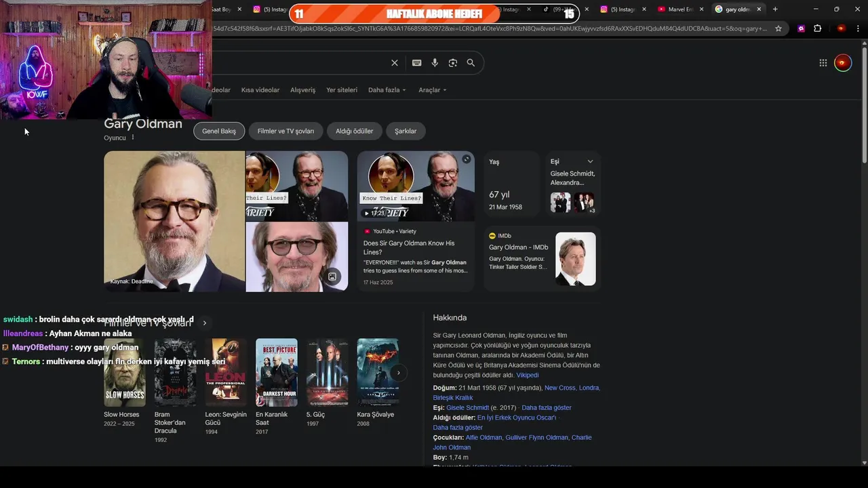
Task: Open the Leon: Sevginin Gücü poster
Action: tap(226, 372)
